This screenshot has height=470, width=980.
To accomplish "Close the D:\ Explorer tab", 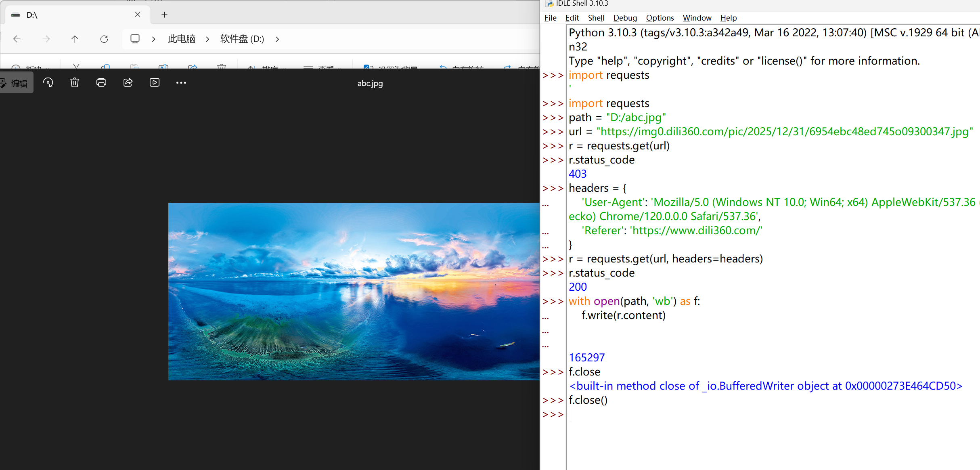I will (138, 15).
